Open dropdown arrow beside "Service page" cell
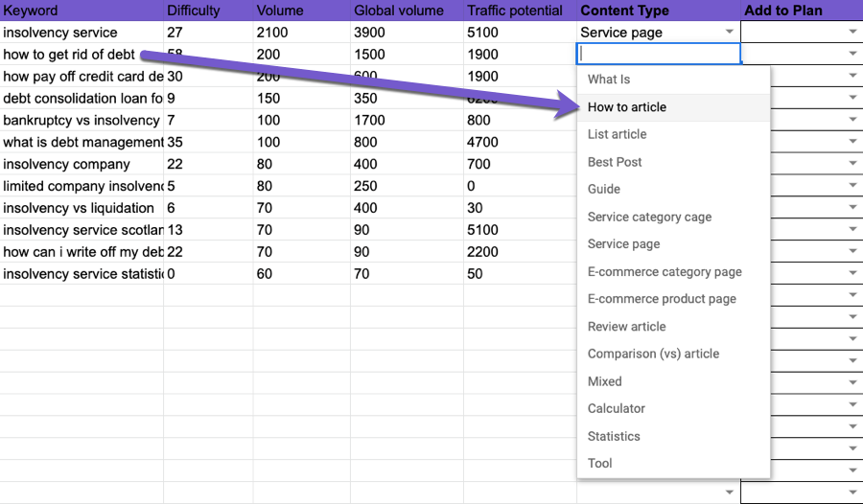Screen dimensions: 863x504 (729, 33)
